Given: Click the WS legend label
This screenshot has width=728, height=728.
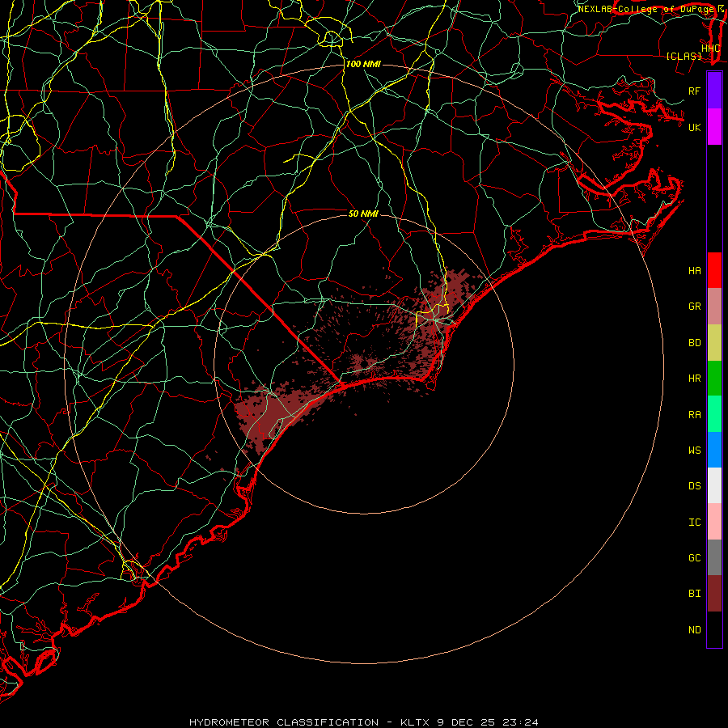Looking at the screenshot, I should coord(694,450).
